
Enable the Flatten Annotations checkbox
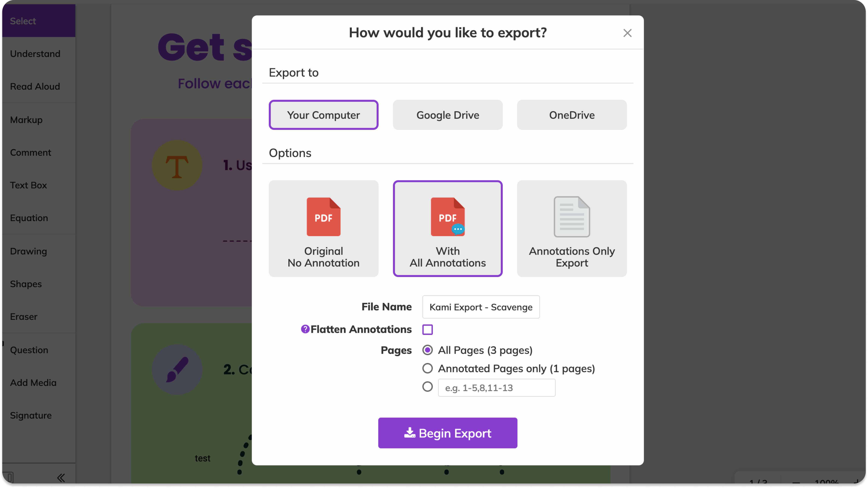427,329
